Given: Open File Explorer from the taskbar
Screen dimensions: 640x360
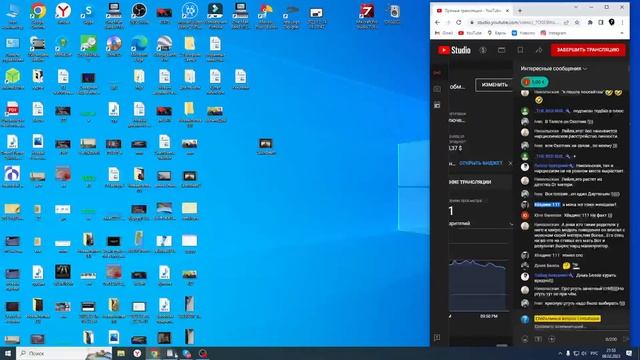Looking at the screenshot, I should pyautogui.click(x=121, y=353).
